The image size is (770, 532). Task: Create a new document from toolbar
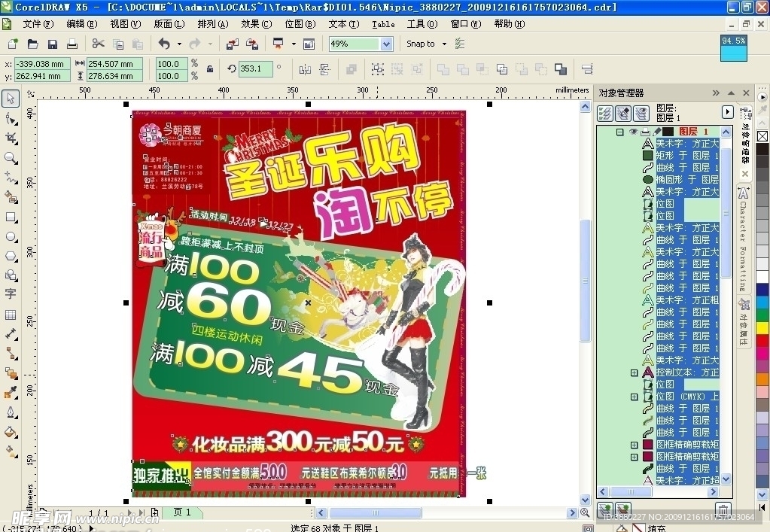13,44
